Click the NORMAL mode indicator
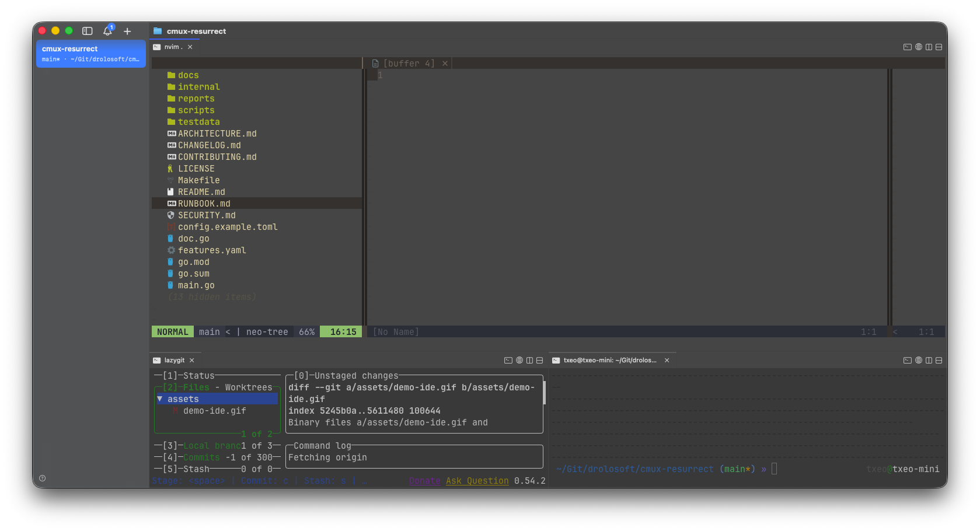The width and height of the screenshot is (980, 531). (x=173, y=332)
